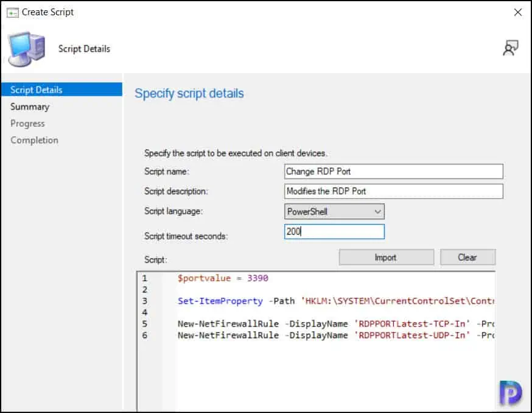
Task: Click line number 2 in the editor
Action: point(145,290)
